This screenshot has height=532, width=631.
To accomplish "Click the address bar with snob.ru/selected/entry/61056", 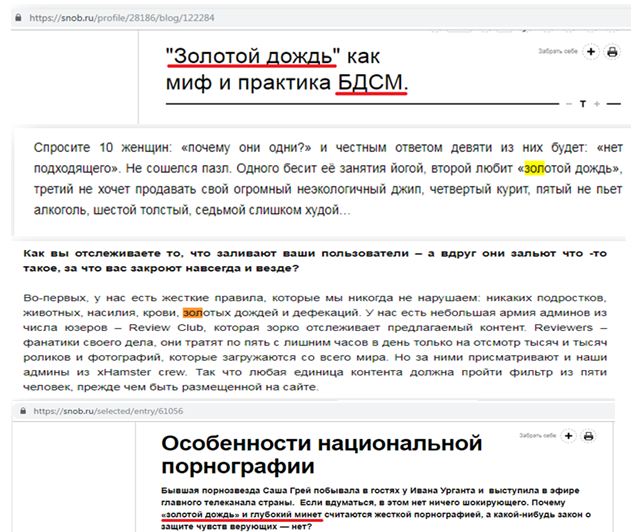I will click(x=313, y=411).
